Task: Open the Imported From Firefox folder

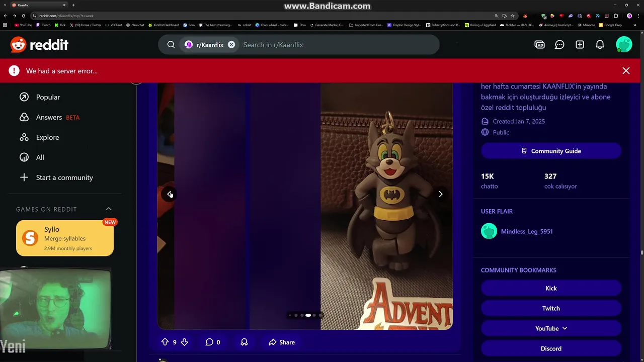Action: [x=366, y=25]
